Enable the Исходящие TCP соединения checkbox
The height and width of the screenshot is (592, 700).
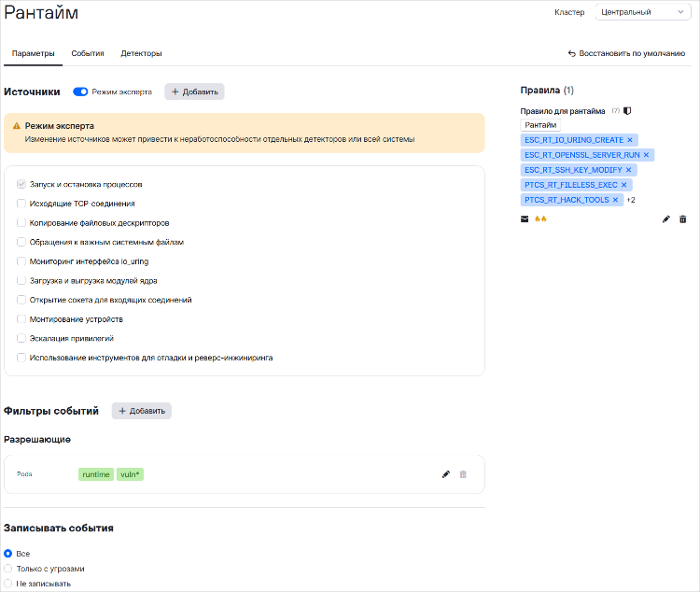(21, 204)
